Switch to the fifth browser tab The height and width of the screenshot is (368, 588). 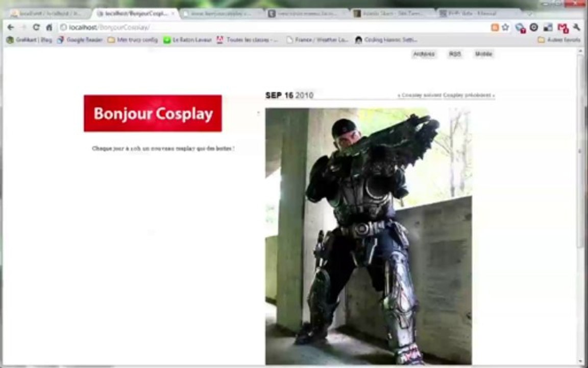[393, 13]
